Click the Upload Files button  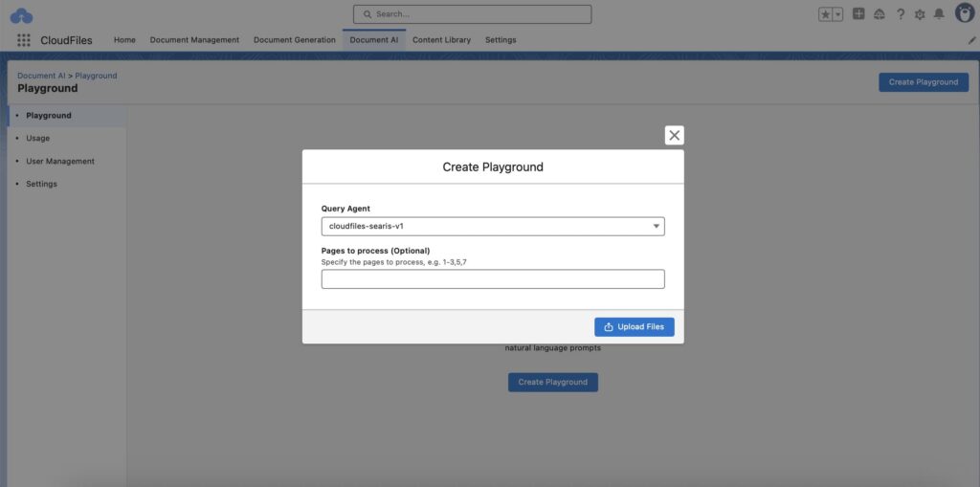634,327
